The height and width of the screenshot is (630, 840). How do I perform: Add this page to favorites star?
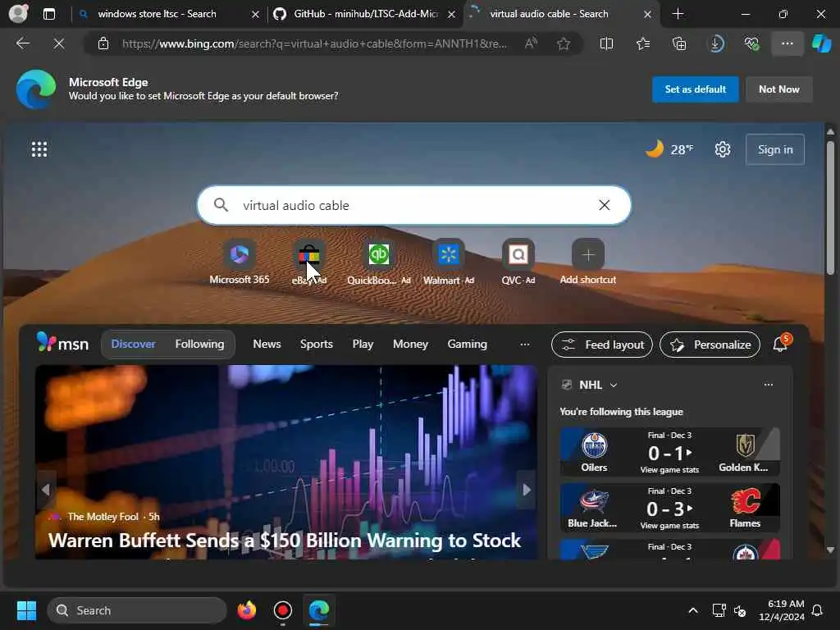[563, 43]
